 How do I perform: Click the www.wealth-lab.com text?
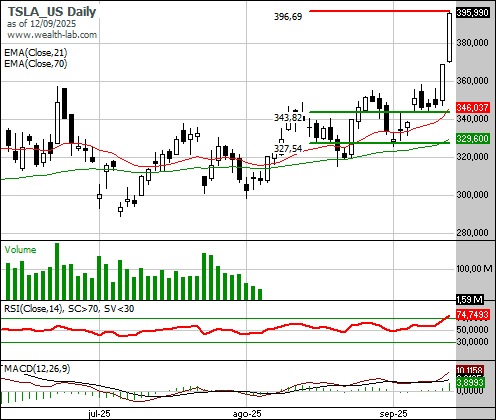click(x=52, y=35)
